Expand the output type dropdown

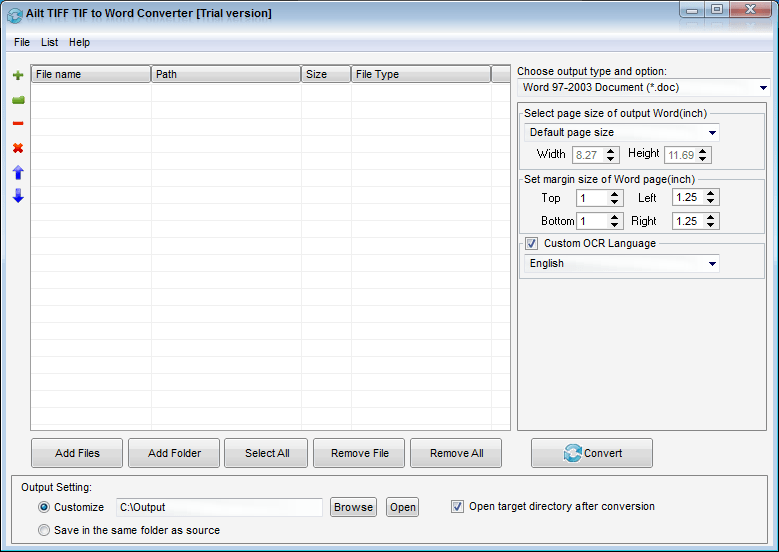pyautogui.click(x=763, y=88)
